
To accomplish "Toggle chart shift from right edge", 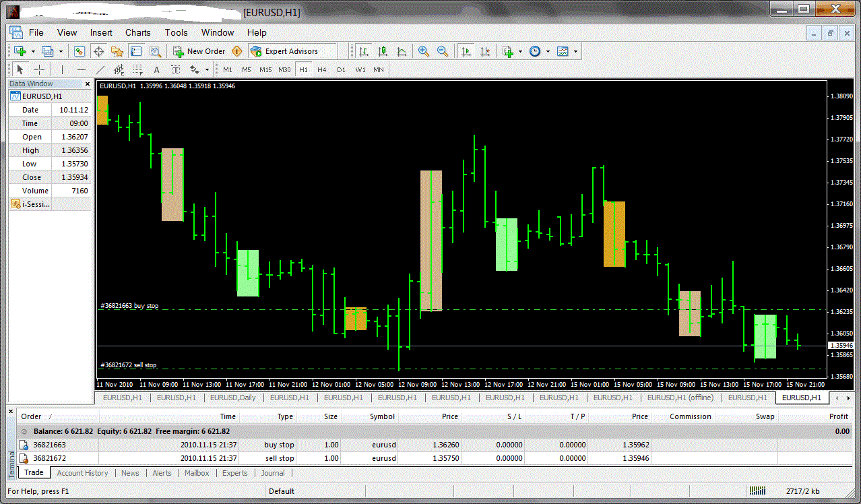I will point(484,51).
